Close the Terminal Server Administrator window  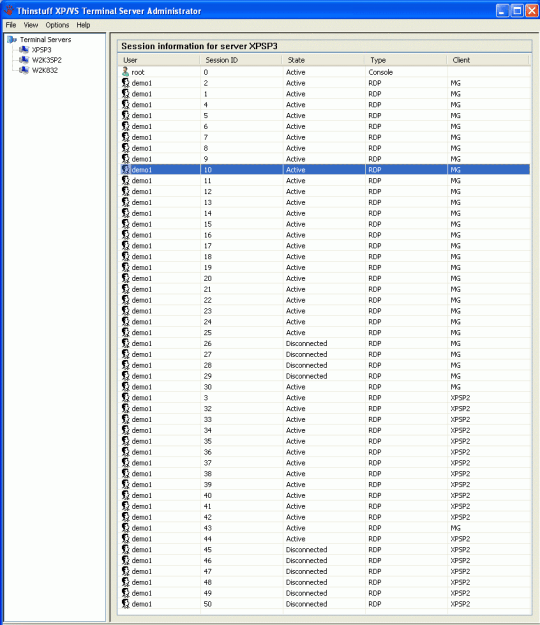pos(532,10)
